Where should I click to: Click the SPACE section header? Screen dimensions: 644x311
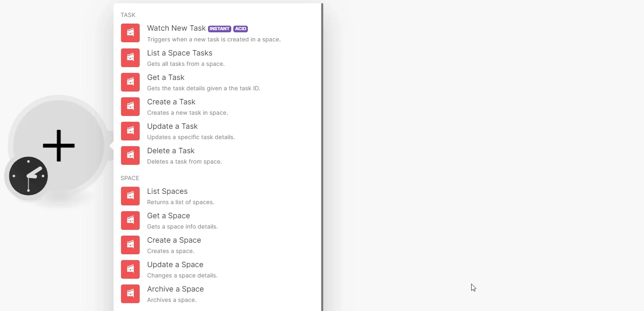[130, 178]
